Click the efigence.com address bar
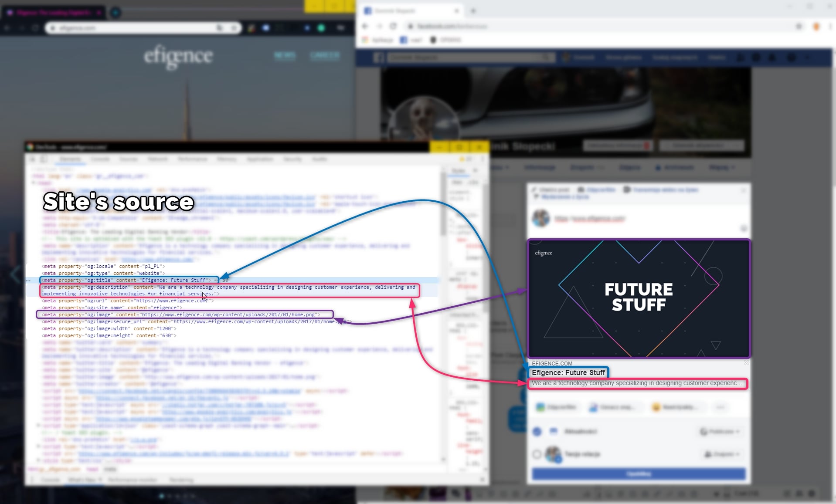 [143, 28]
